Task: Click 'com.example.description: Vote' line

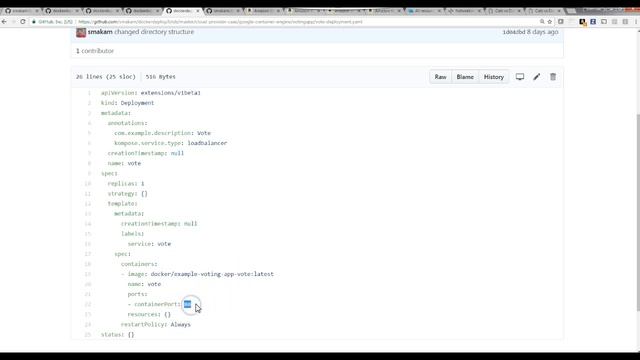Action: tap(162, 133)
